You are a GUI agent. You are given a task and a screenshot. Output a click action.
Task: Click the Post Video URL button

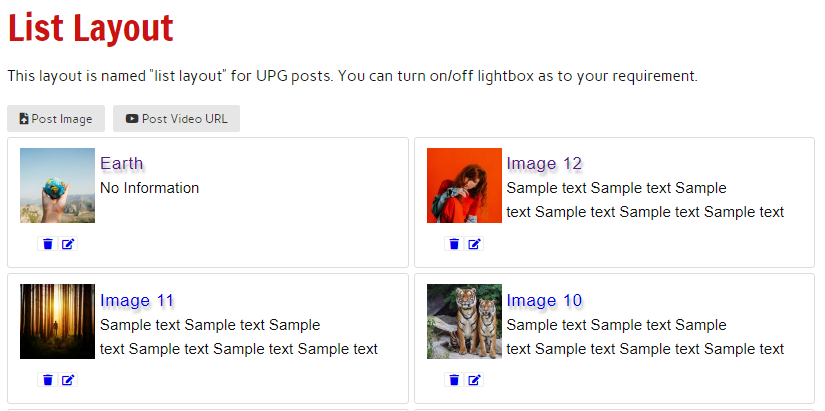pos(176,119)
